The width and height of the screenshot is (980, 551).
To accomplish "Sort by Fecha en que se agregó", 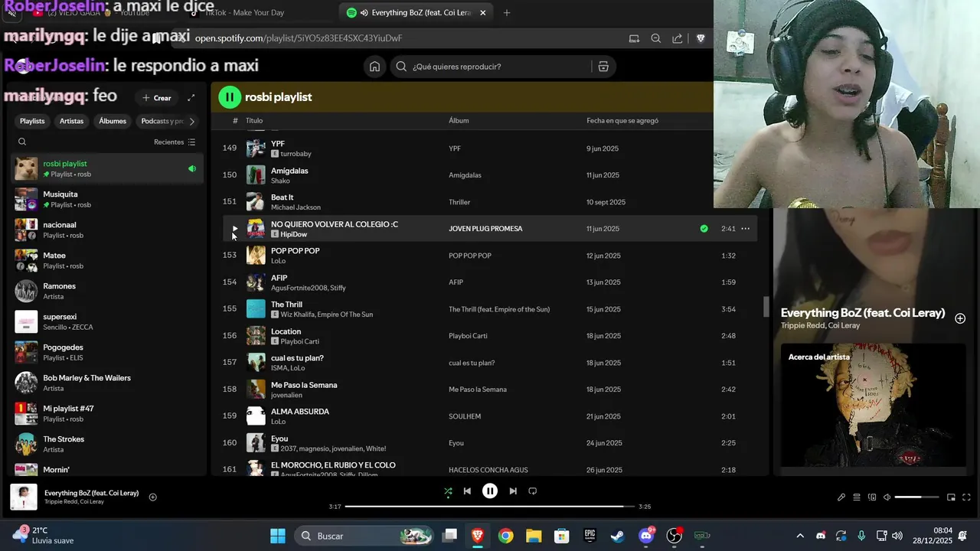I will [622, 120].
